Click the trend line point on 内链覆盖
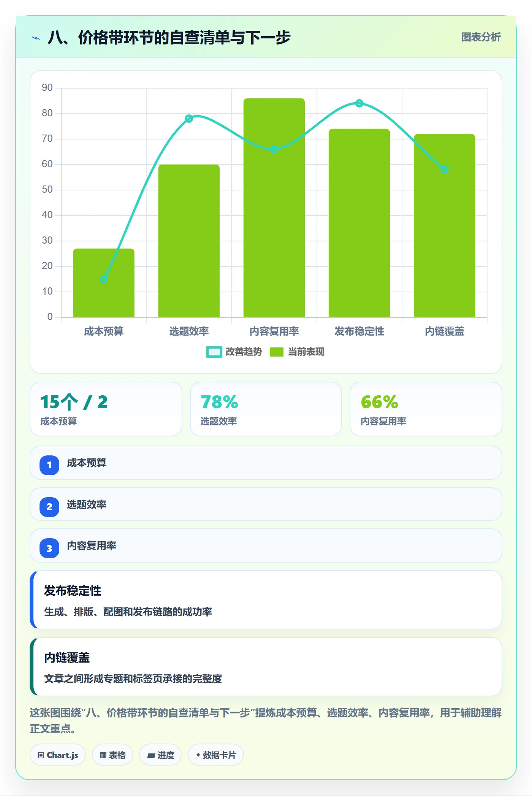Image resolution: width=532 pixels, height=796 pixels. tap(444, 170)
